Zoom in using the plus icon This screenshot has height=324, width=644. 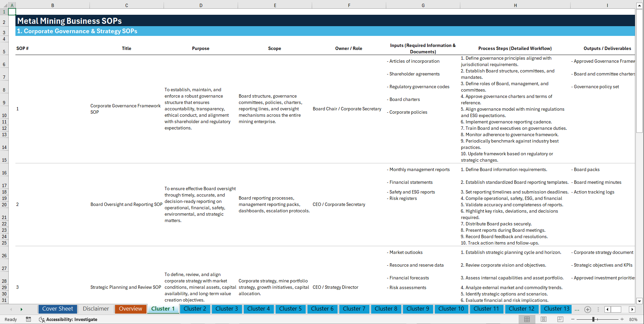tap(622, 319)
